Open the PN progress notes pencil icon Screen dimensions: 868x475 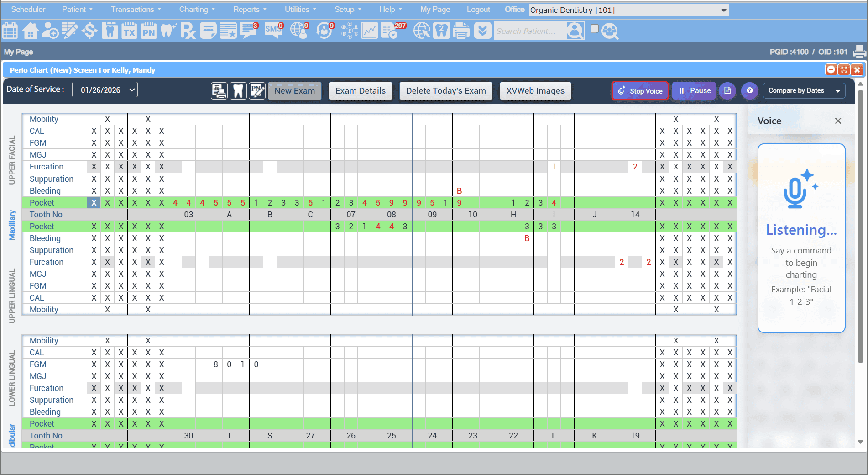click(x=257, y=91)
